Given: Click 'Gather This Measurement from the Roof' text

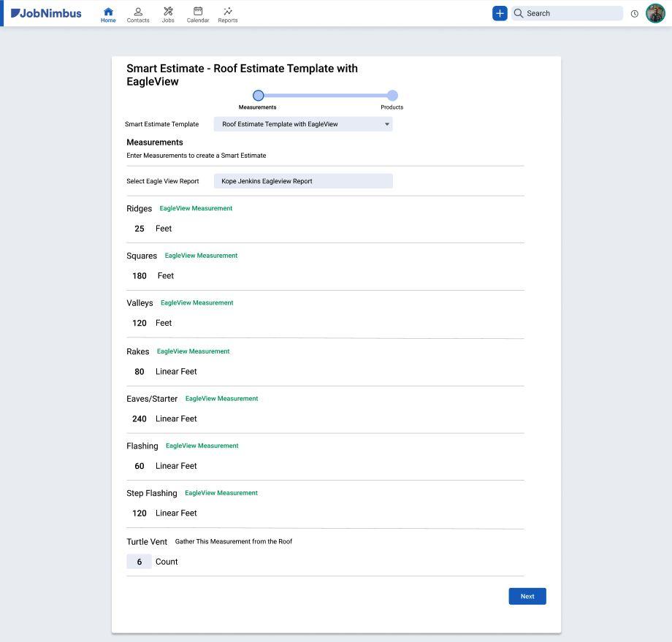Looking at the screenshot, I should pyautogui.click(x=234, y=541).
